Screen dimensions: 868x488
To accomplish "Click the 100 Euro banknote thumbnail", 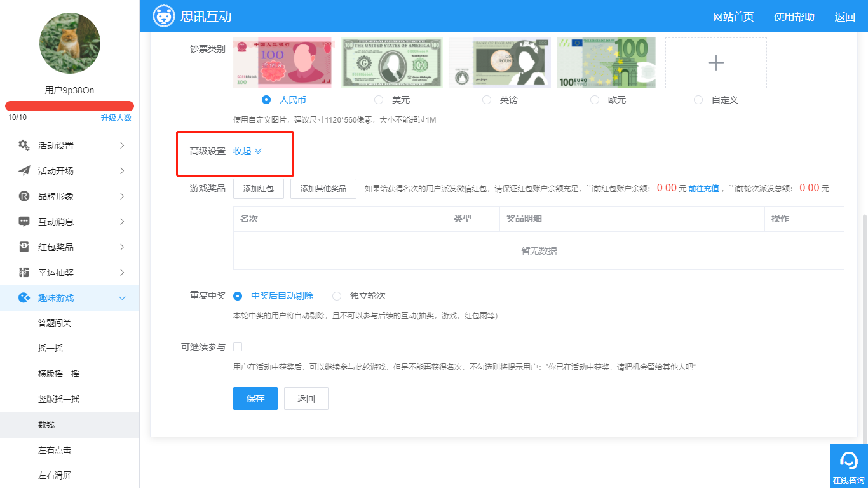I will (x=606, y=62).
